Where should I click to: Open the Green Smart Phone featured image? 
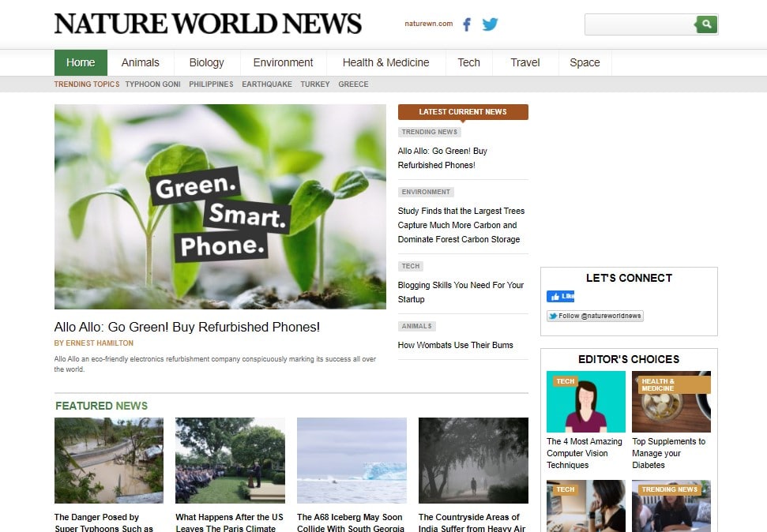pos(220,206)
